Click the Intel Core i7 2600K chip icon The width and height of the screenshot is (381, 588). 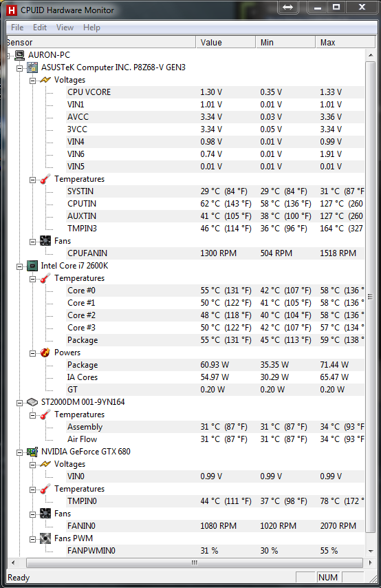[x=32, y=266]
